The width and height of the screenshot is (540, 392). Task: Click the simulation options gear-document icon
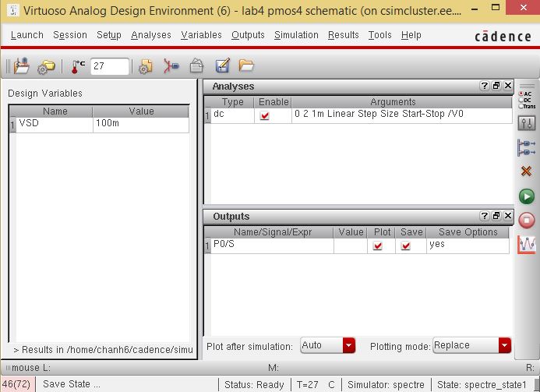click(x=146, y=66)
